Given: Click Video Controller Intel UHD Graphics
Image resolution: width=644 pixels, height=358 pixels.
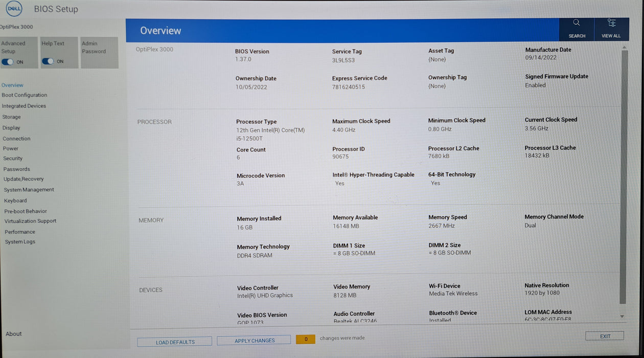Looking at the screenshot, I should point(265,296).
